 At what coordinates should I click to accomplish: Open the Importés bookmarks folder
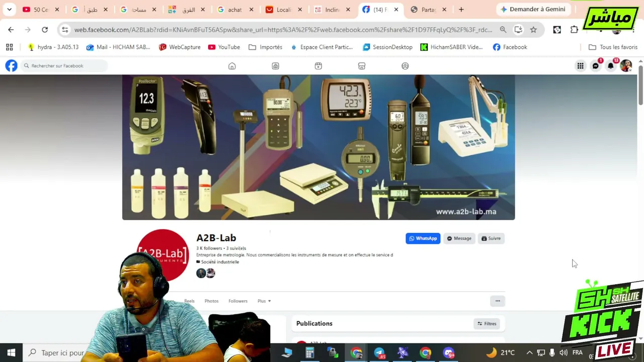pyautogui.click(x=265, y=47)
